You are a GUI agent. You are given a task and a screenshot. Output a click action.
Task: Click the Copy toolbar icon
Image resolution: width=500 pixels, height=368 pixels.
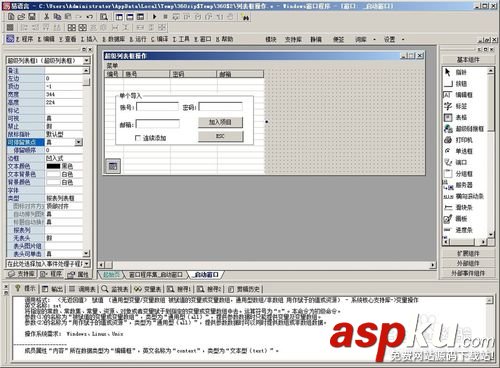[x=57, y=16]
